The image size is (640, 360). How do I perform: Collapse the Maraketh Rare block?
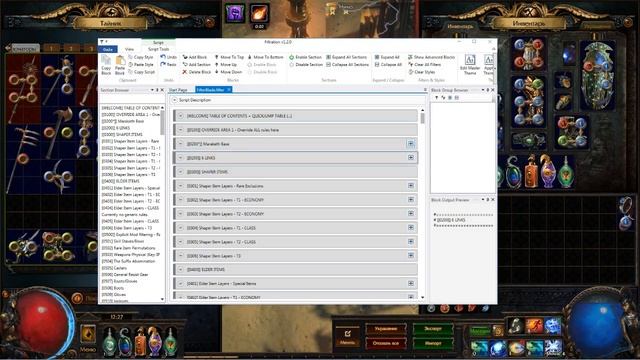pos(180,144)
